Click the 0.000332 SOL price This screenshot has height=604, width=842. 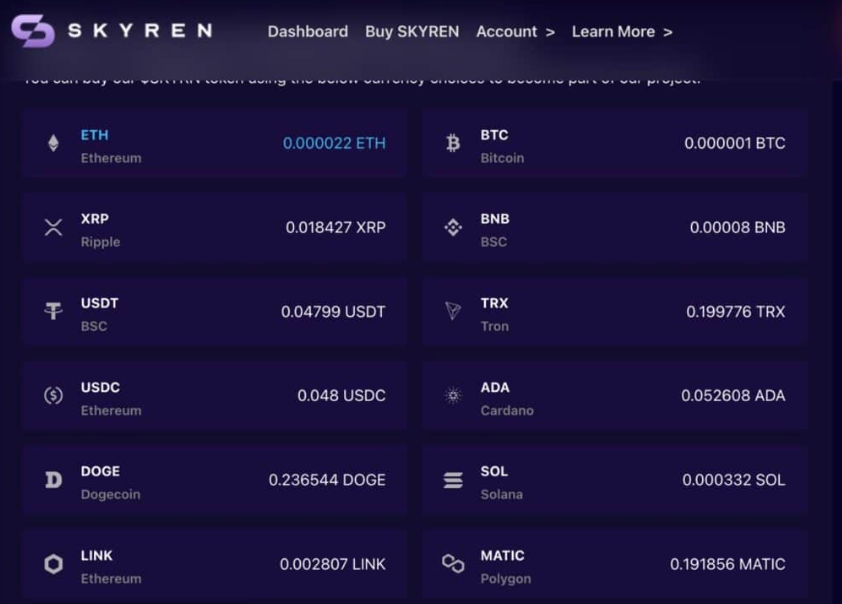(734, 480)
